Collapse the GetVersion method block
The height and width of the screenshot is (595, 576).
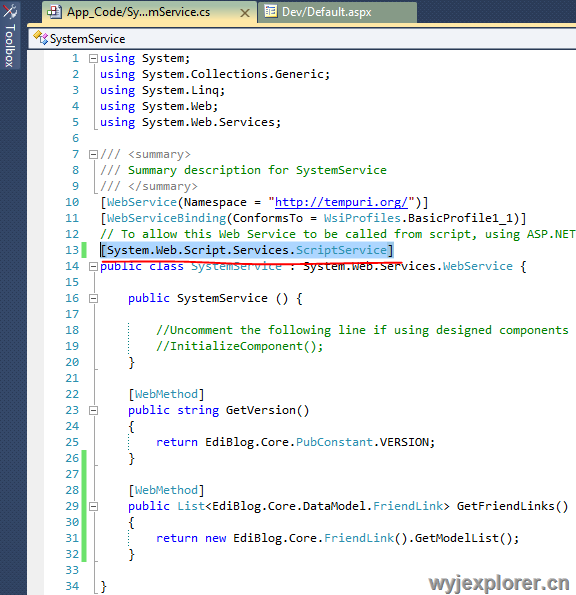(x=93, y=411)
